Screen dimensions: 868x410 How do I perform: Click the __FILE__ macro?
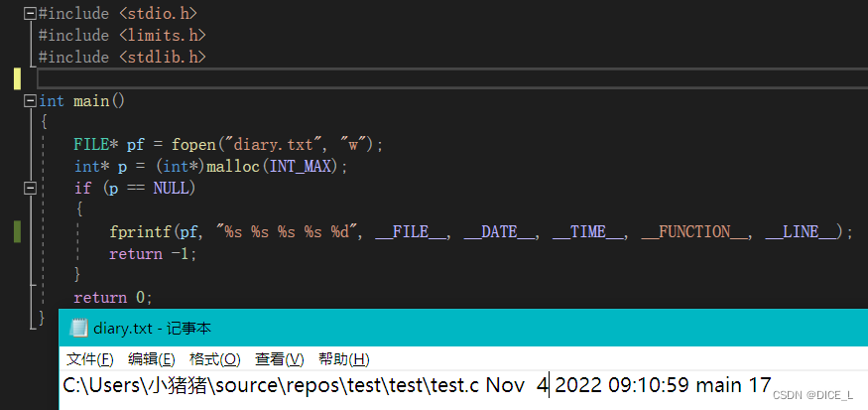click(x=411, y=232)
